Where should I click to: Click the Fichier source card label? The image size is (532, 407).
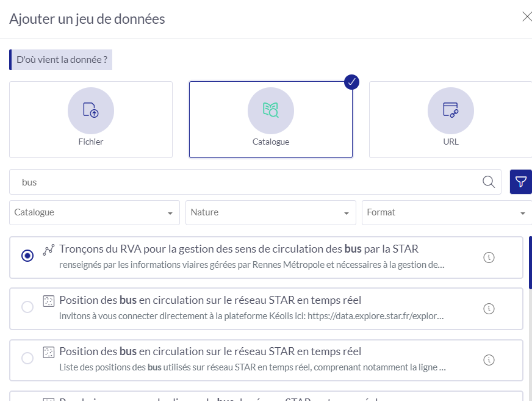pyautogui.click(x=90, y=142)
